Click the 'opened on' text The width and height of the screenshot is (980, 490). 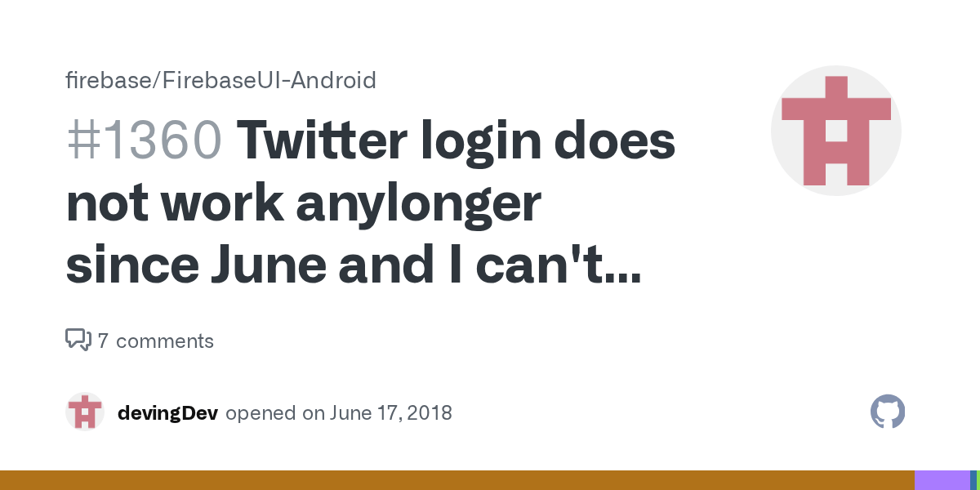point(275,412)
